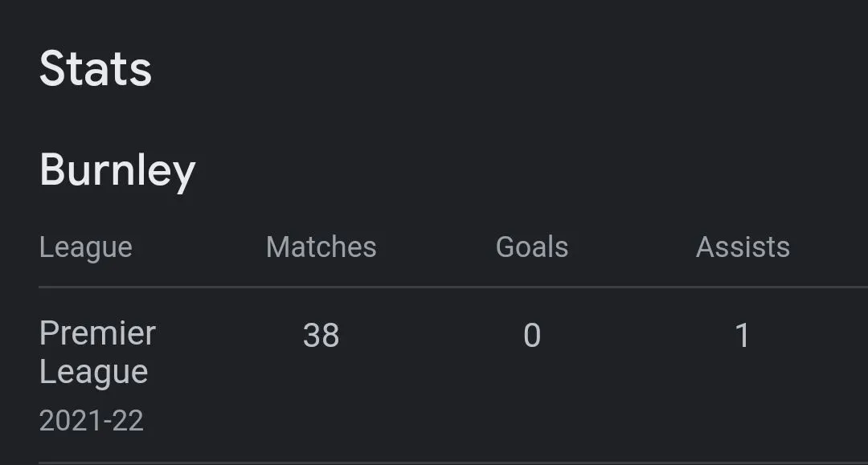Click the League column header
This screenshot has height=465, width=868.
(x=85, y=247)
